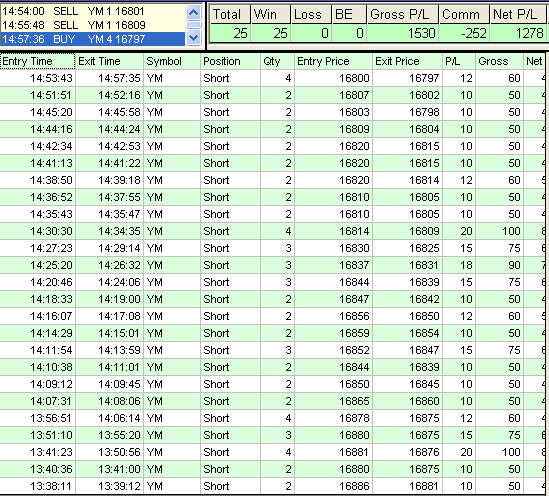Select entry time 13:51:10 cell
The image size is (549, 496).
pos(37,435)
